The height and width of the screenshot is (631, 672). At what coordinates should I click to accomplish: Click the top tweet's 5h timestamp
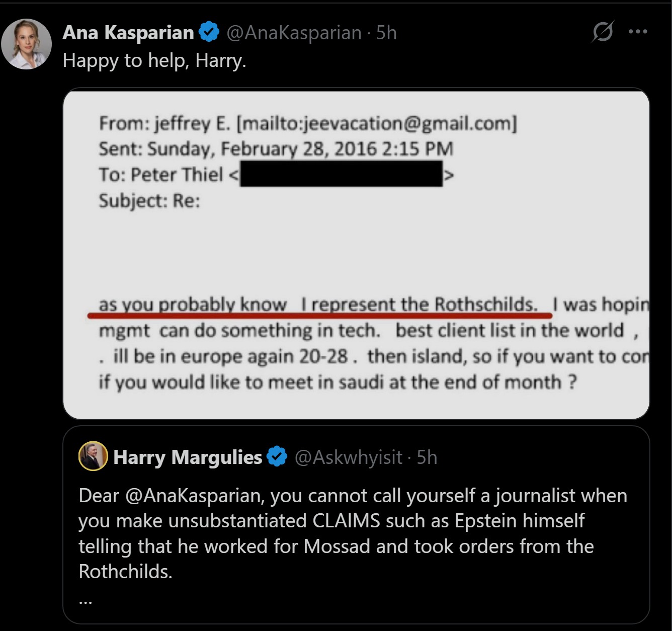tap(386, 33)
